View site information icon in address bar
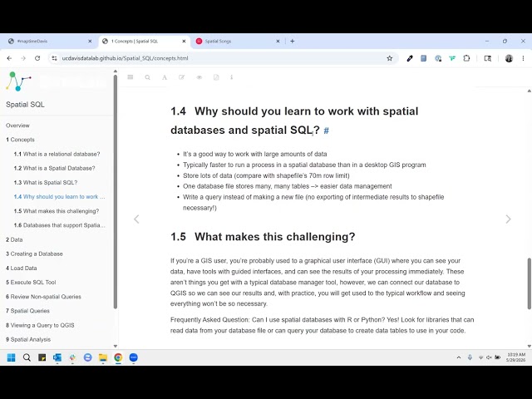The width and height of the screenshot is (532, 399). point(54,58)
